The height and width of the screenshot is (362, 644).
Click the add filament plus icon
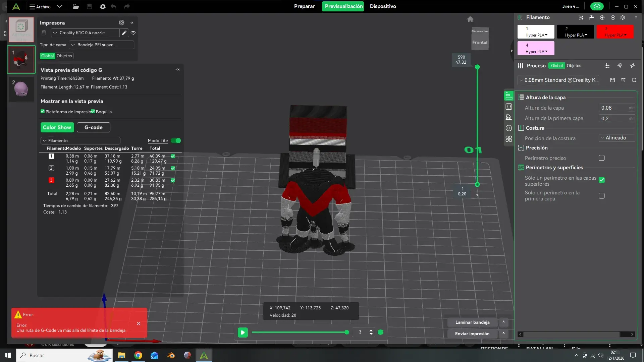602,17
